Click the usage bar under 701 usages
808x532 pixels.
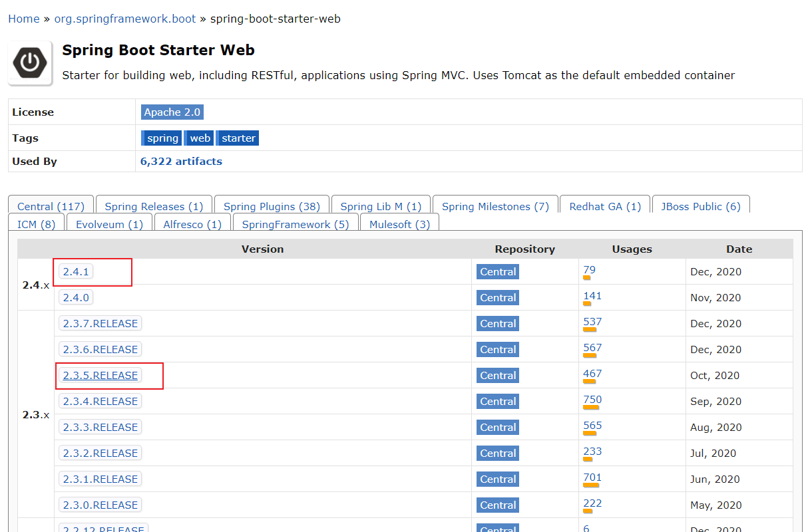(591, 485)
